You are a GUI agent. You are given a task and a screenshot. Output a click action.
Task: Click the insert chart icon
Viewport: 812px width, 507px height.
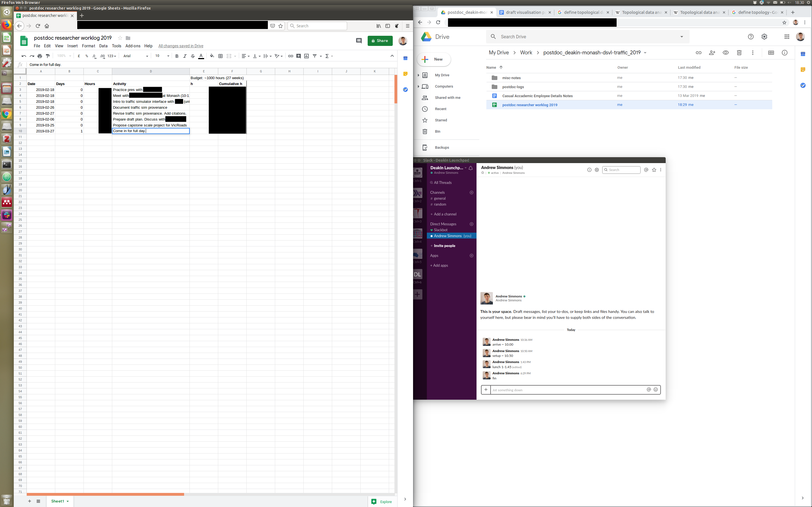(x=306, y=56)
